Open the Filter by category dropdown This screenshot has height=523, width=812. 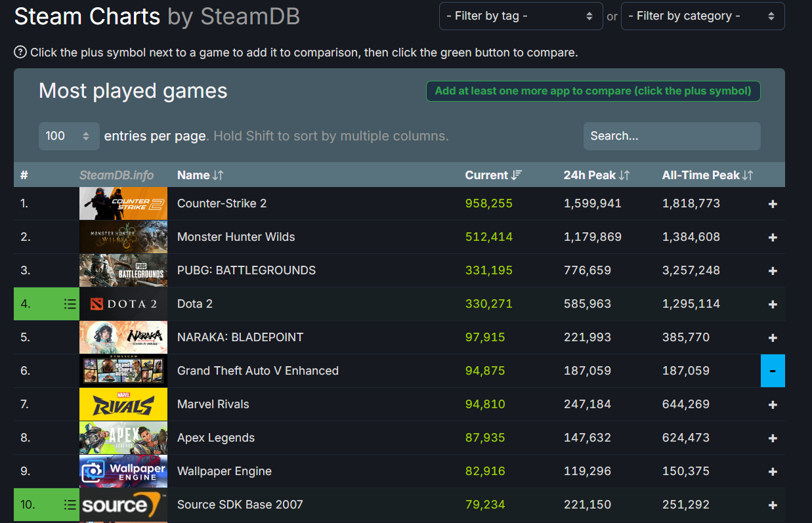click(702, 16)
